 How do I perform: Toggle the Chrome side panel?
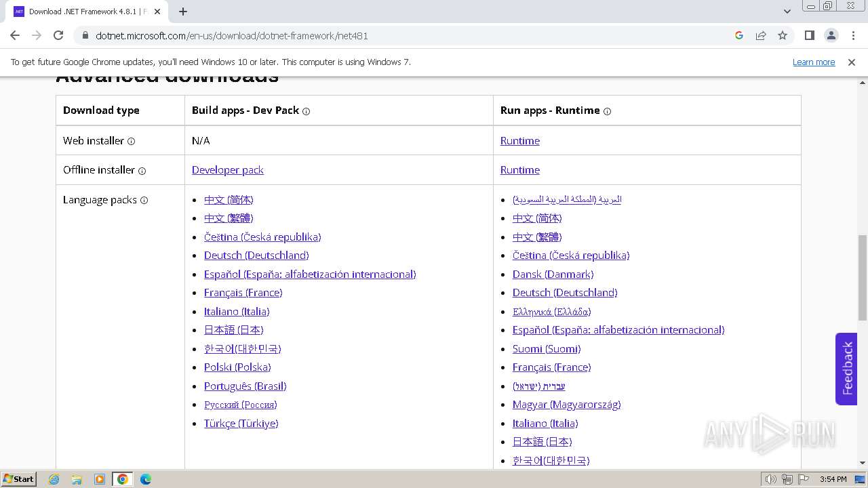(809, 35)
